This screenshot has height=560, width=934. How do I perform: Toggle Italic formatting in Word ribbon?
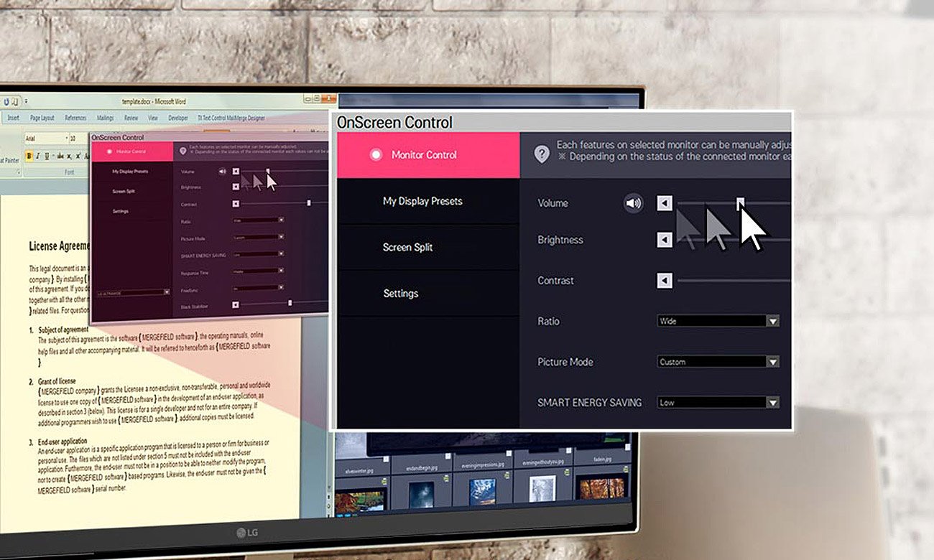(x=38, y=156)
